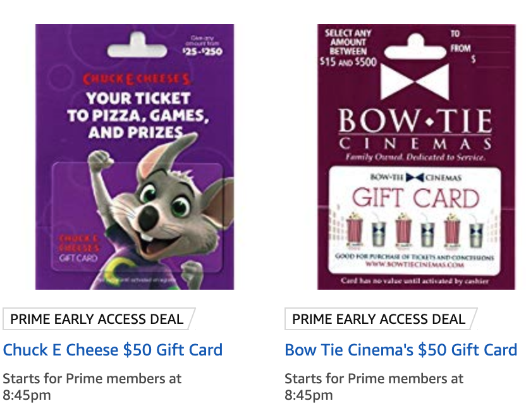The image size is (526, 420).
Task: Select the Prime Early Access Deal badge under Chuck E Cheese
Action: 99,319
